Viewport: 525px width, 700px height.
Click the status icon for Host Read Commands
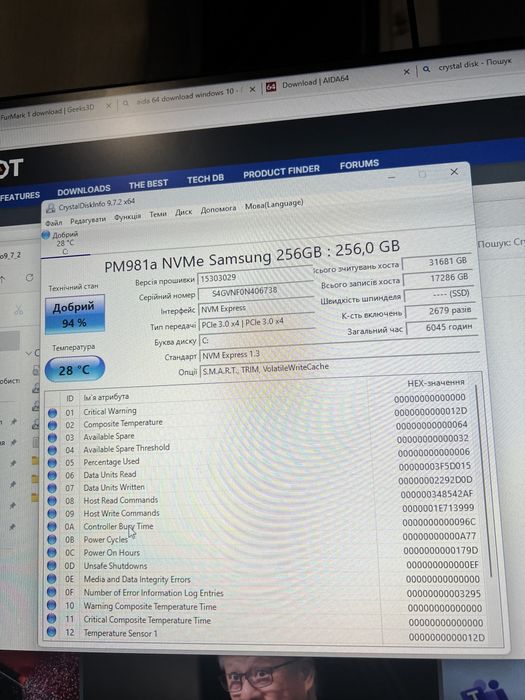click(x=52, y=501)
